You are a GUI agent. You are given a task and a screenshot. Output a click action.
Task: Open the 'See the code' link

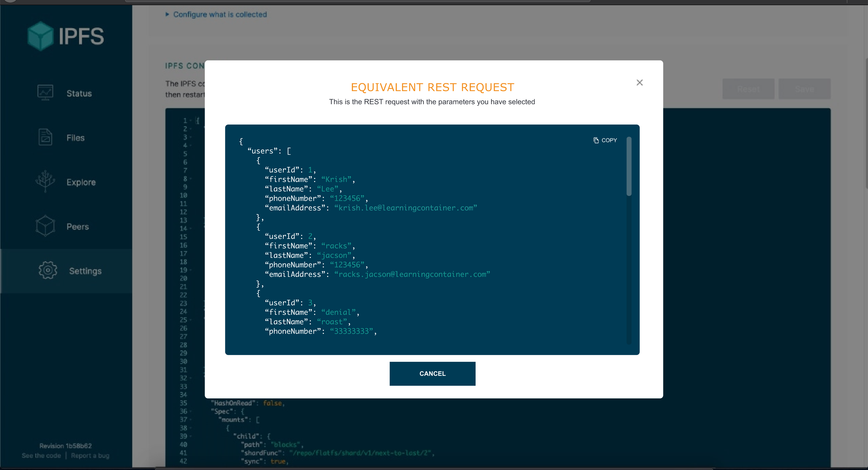41,455
